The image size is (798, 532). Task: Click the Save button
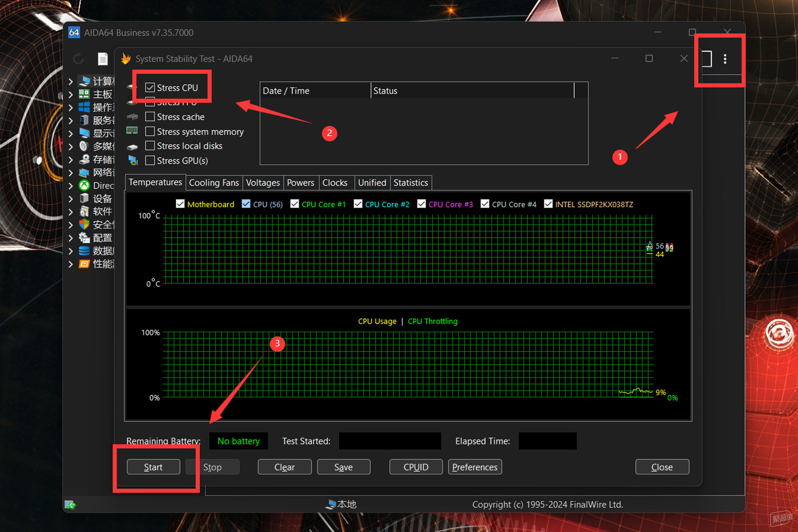click(x=344, y=467)
